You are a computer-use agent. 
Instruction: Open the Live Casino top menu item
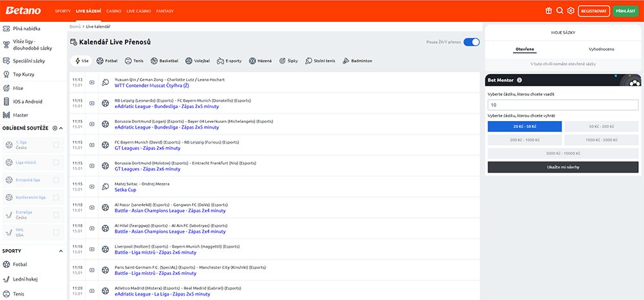(139, 11)
